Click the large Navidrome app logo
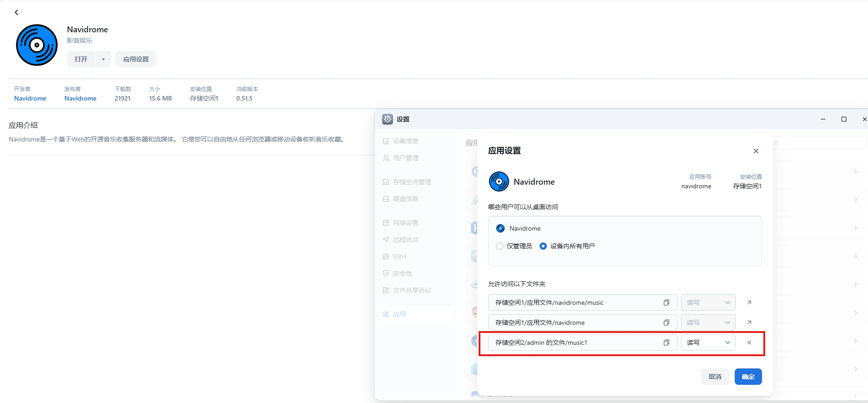Viewport: 868px width, 403px height. tap(37, 45)
